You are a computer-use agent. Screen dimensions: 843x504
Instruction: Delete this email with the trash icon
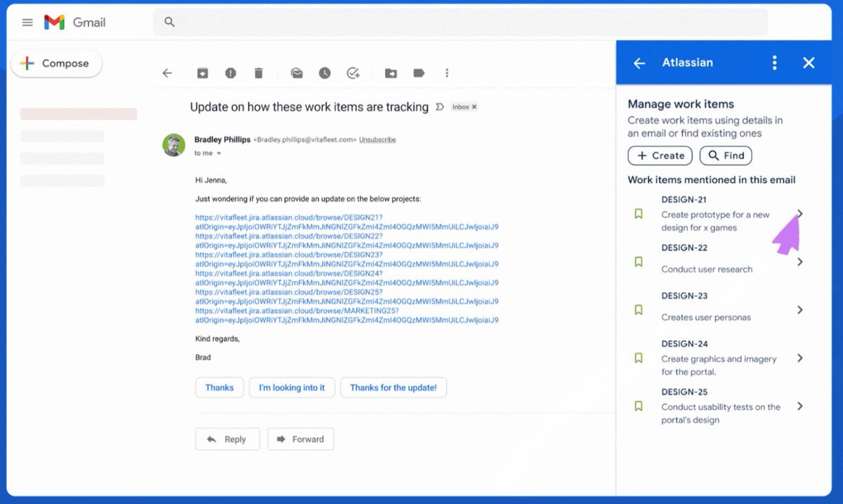(x=259, y=73)
